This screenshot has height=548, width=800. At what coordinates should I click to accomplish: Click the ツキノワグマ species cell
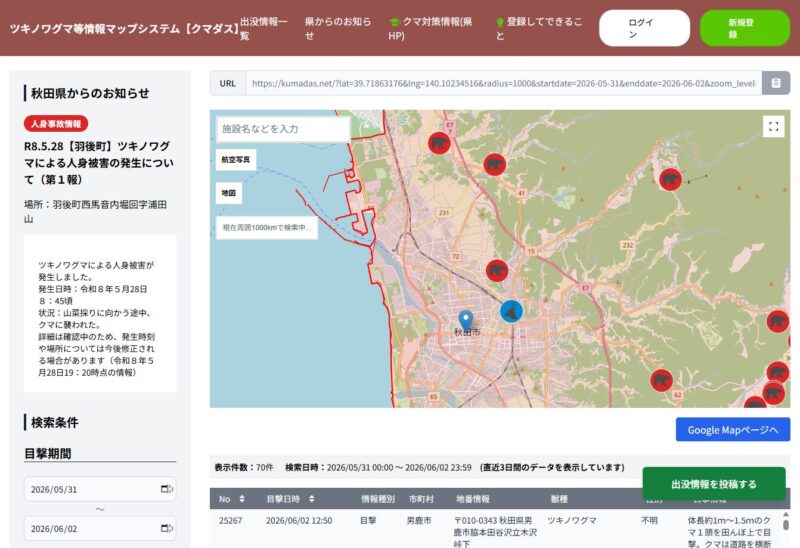pyautogui.click(x=572, y=520)
